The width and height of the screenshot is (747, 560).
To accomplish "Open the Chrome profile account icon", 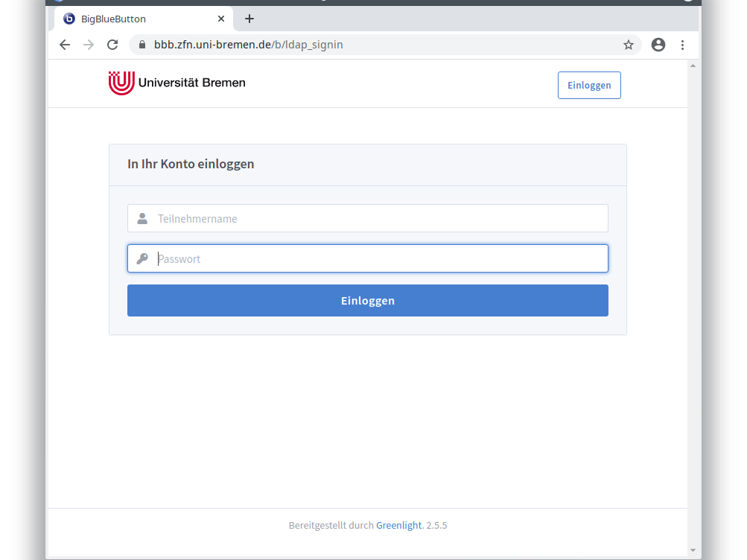I will click(658, 45).
